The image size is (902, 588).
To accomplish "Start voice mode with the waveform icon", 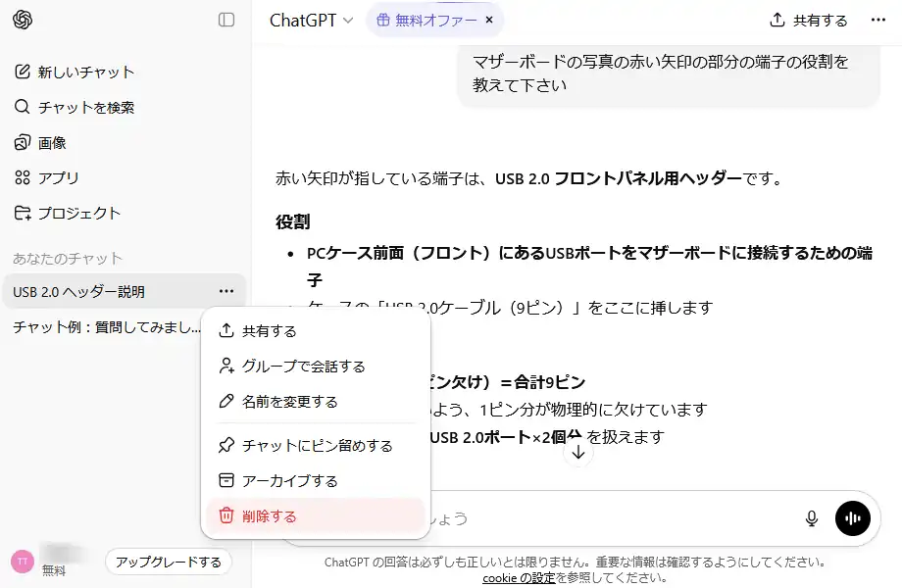I will [x=852, y=518].
